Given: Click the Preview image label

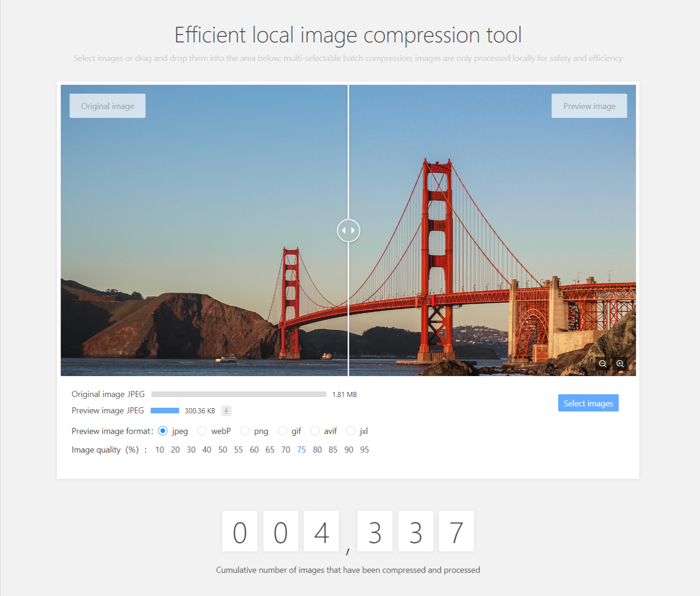Looking at the screenshot, I should pyautogui.click(x=589, y=106).
